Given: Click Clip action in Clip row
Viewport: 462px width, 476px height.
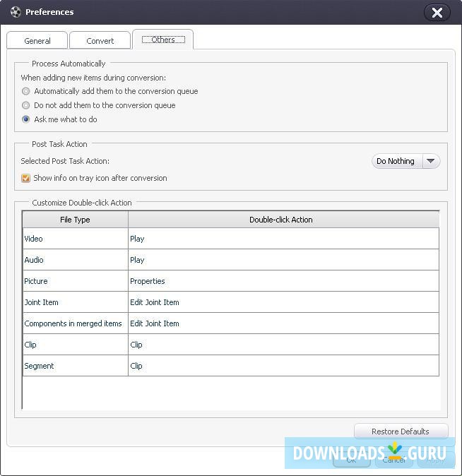Looking at the screenshot, I should (283, 345).
